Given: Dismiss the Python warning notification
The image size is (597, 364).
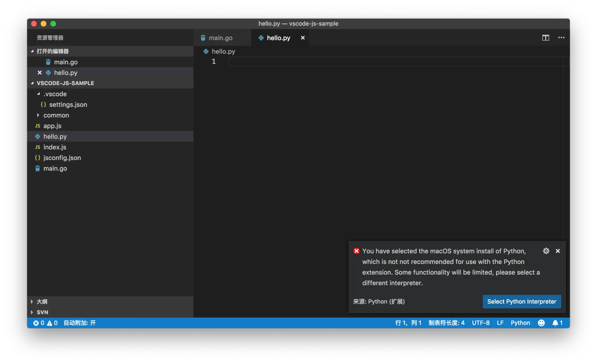Looking at the screenshot, I should [x=558, y=251].
